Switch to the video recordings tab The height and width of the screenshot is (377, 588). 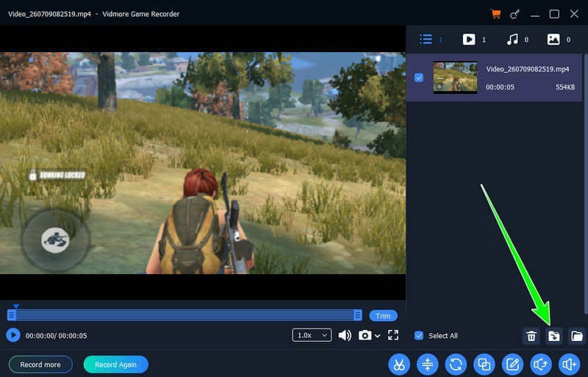469,40
